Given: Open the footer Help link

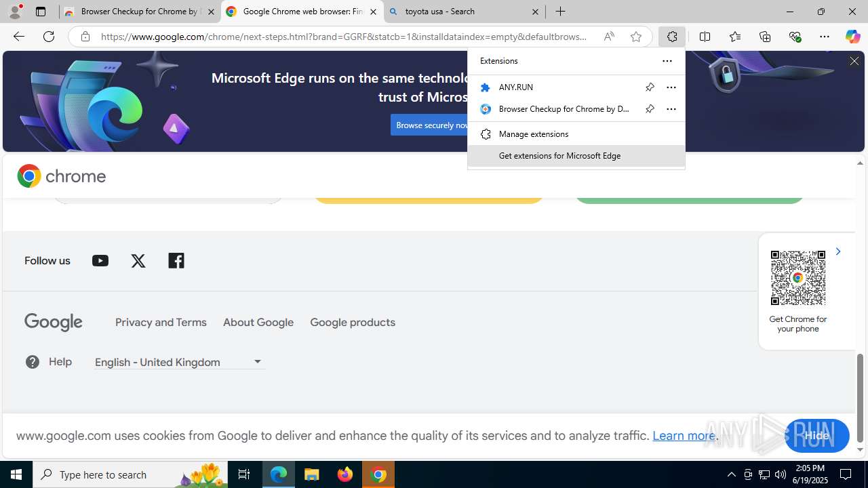Looking at the screenshot, I should pos(49,361).
